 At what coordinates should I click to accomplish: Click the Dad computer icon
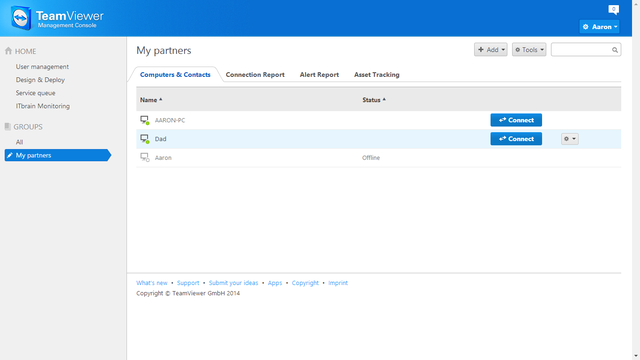(144, 139)
